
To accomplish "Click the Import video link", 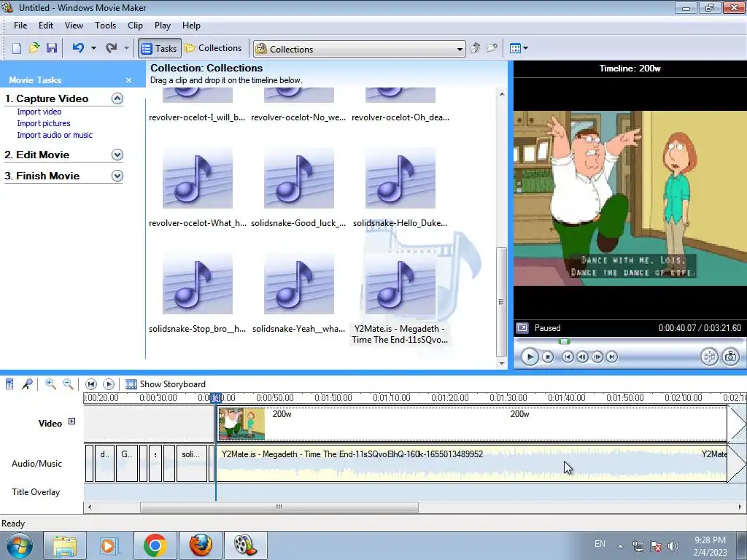I will tap(39, 112).
